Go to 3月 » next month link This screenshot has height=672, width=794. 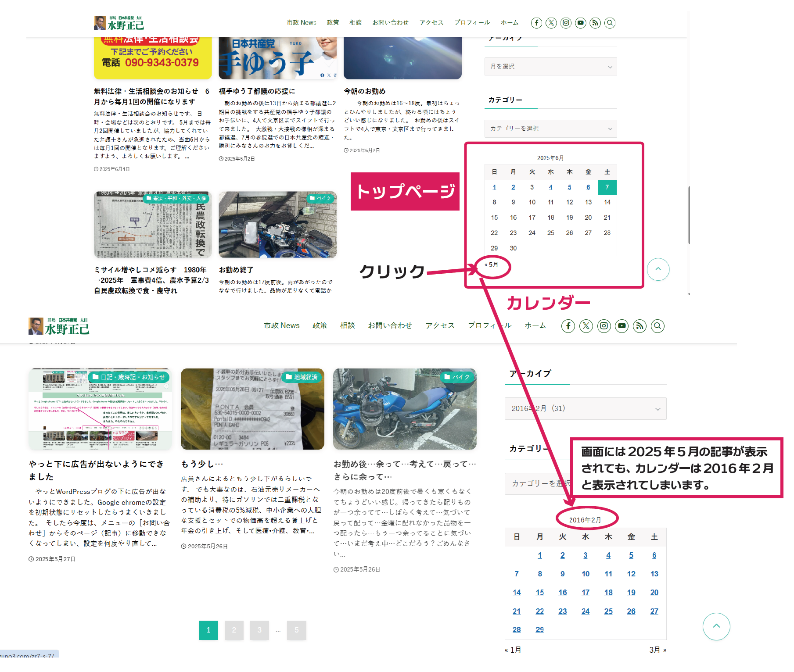pyautogui.click(x=657, y=650)
